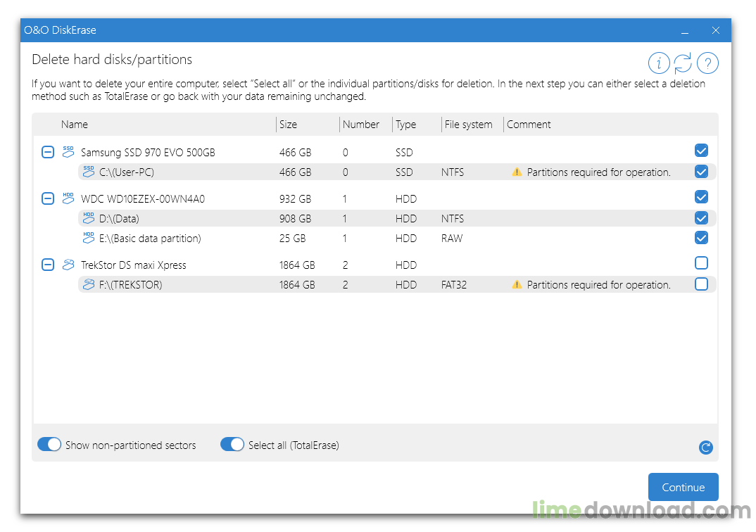Sort by the Size column header
The width and height of the screenshot is (756, 532).
coord(289,125)
